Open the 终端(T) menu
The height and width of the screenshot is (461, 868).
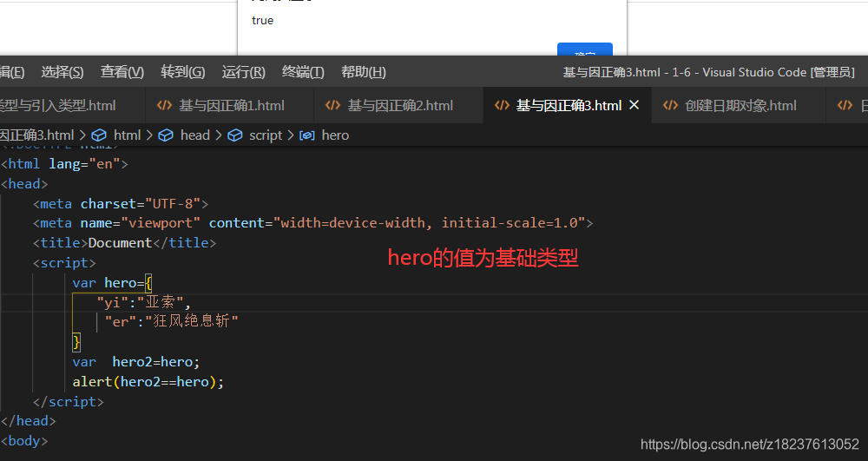coord(303,72)
